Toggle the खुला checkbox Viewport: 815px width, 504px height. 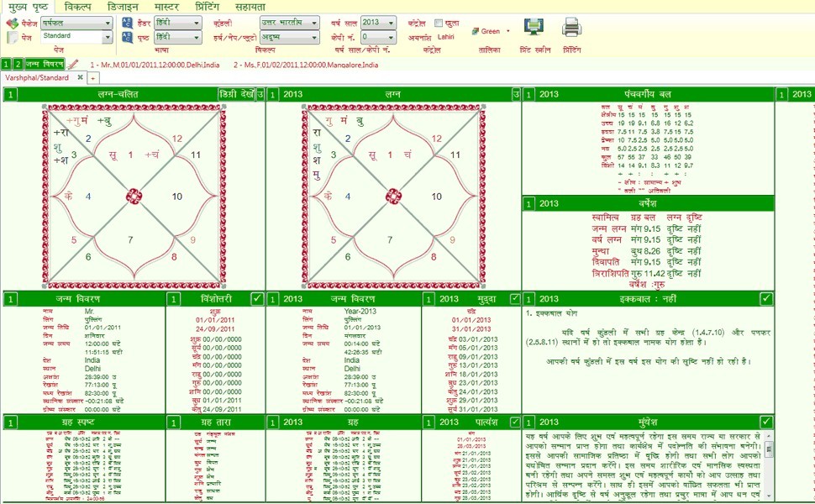pyautogui.click(x=439, y=23)
